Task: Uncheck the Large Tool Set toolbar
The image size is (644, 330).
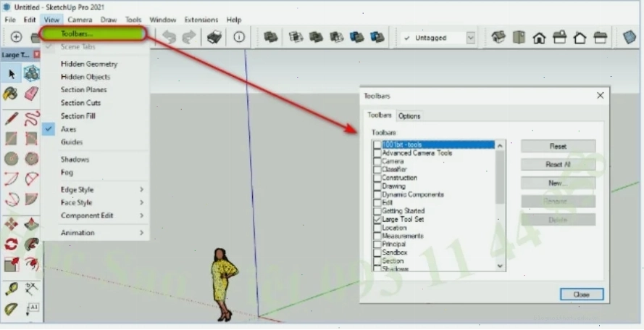Action: tap(377, 220)
